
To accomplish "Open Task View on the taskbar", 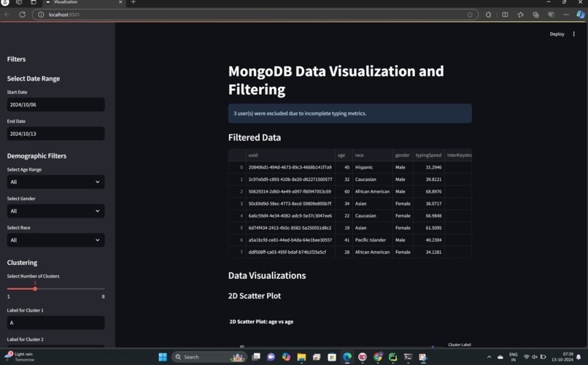I will point(256,357).
